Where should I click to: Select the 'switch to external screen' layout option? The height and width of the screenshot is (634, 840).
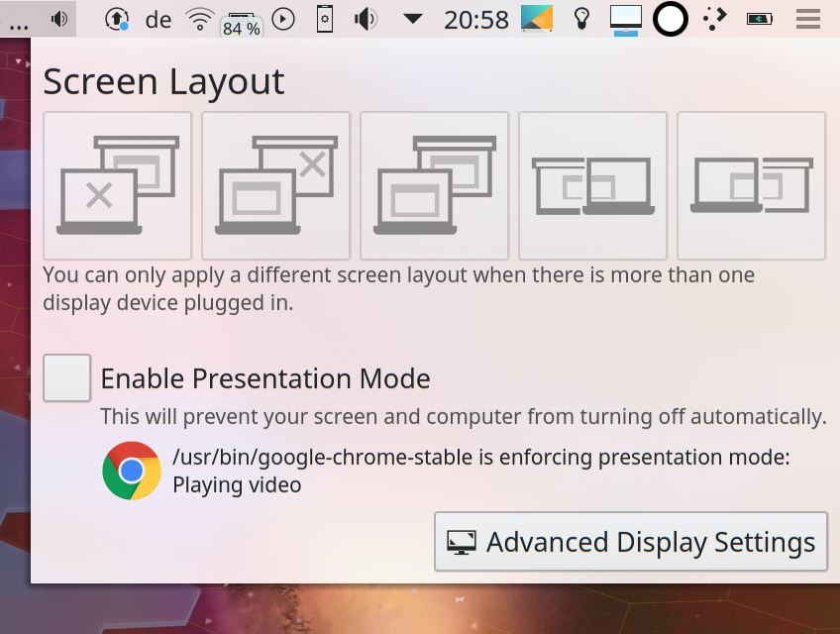point(117,185)
